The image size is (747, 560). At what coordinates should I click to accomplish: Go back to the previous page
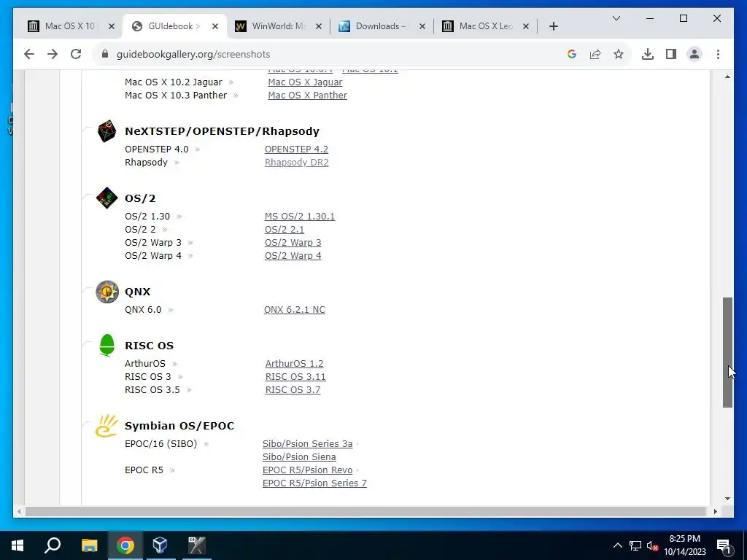click(29, 54)
